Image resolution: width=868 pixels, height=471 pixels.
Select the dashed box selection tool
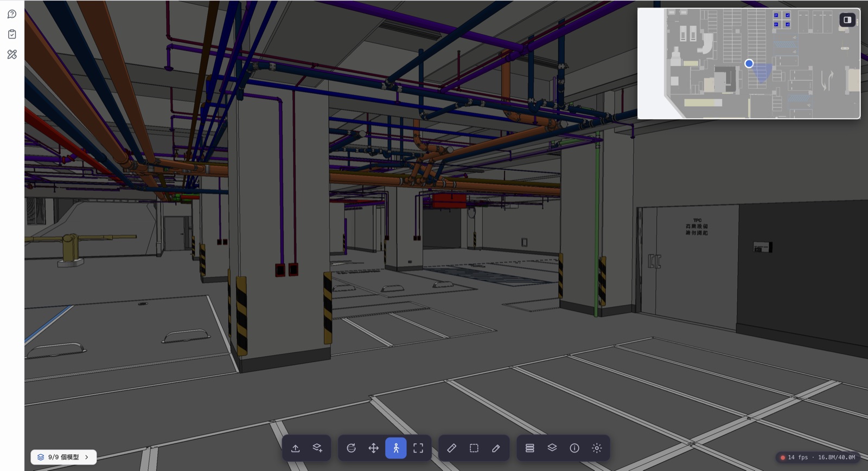474,448
